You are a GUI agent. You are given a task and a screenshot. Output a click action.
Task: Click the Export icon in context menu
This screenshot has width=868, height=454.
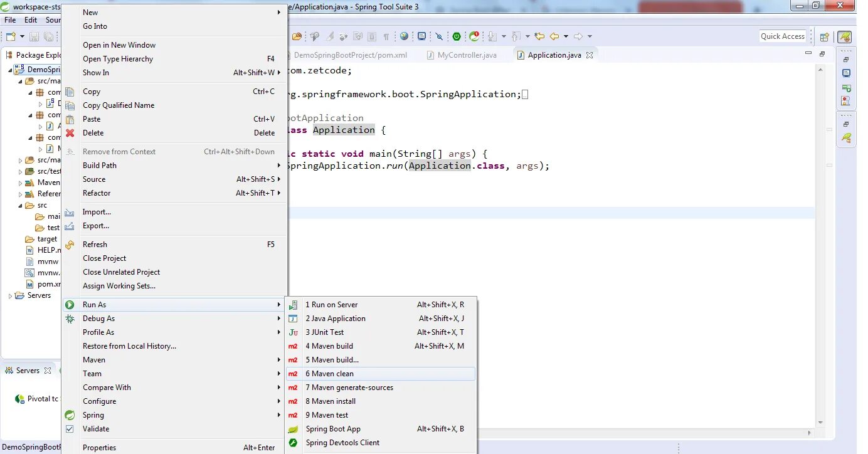pos(70,226)
